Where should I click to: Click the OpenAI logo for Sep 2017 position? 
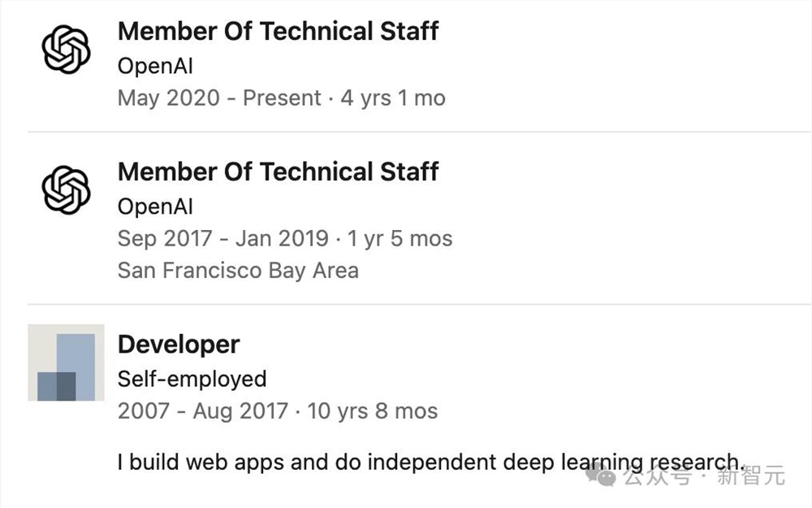[67, 189]
